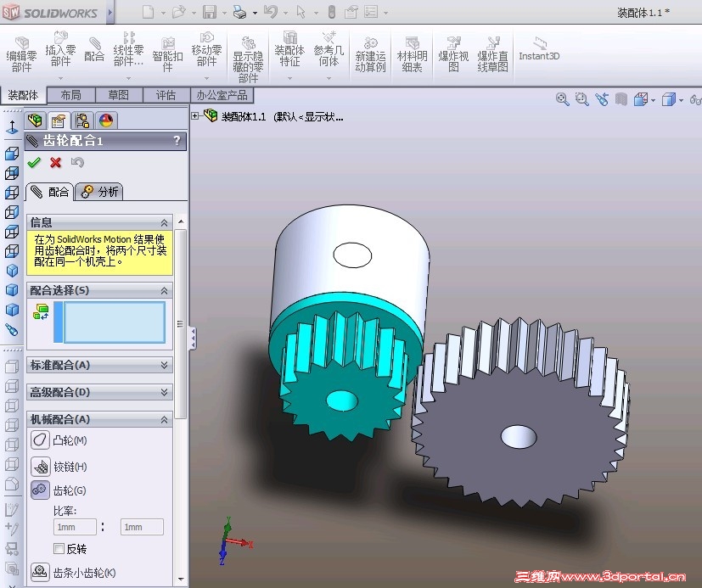Collapse the 信息 (Message) section
Viewport: 702px width, 588px height.
pyautogui.click(x=164, y=223)
